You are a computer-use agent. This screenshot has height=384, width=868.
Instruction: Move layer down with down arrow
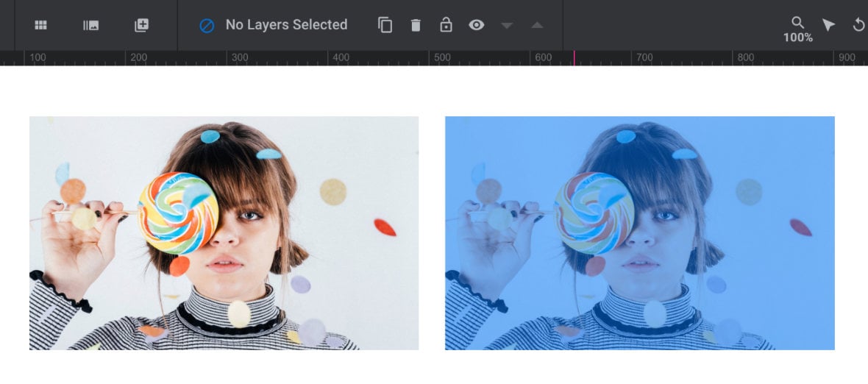coord(507,26)
